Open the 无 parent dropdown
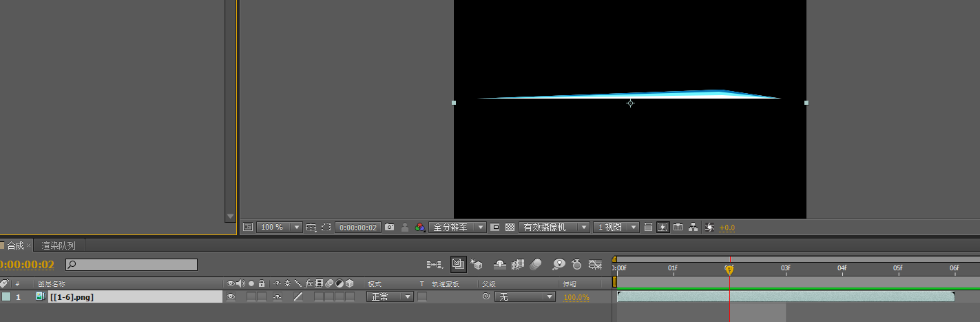Screen dimensions: 980x322 pos(525,296)
